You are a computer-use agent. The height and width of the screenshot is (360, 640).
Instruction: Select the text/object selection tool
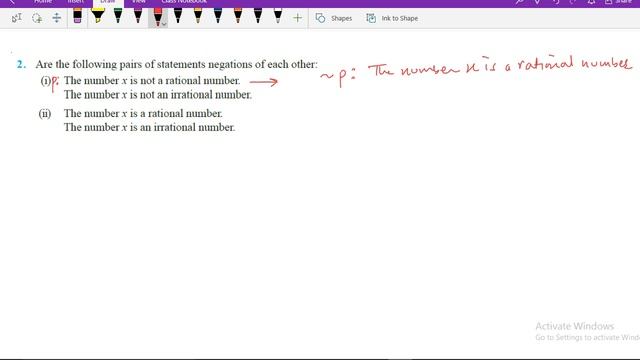pos(16,18)
